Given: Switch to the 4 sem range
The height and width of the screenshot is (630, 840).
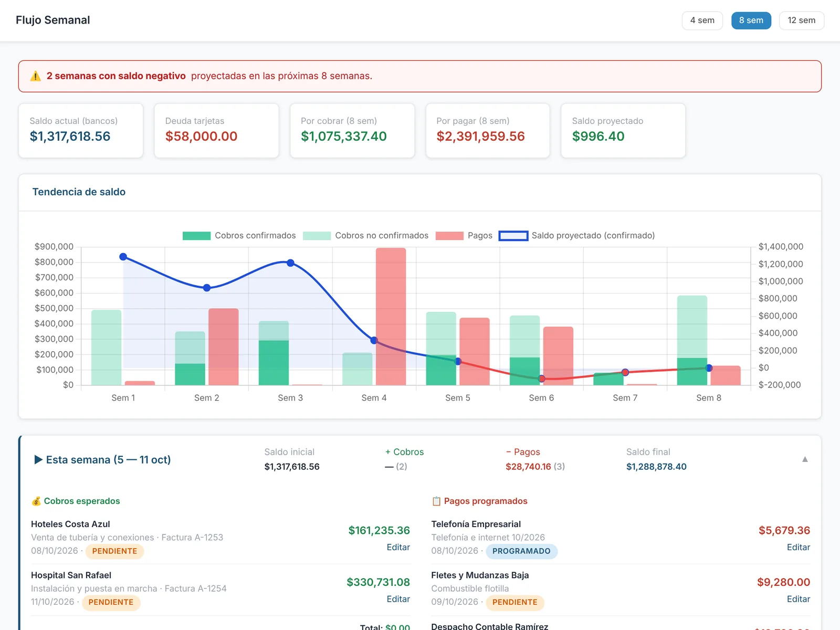Looking at the screenshot, I should [x=702, y=20].
